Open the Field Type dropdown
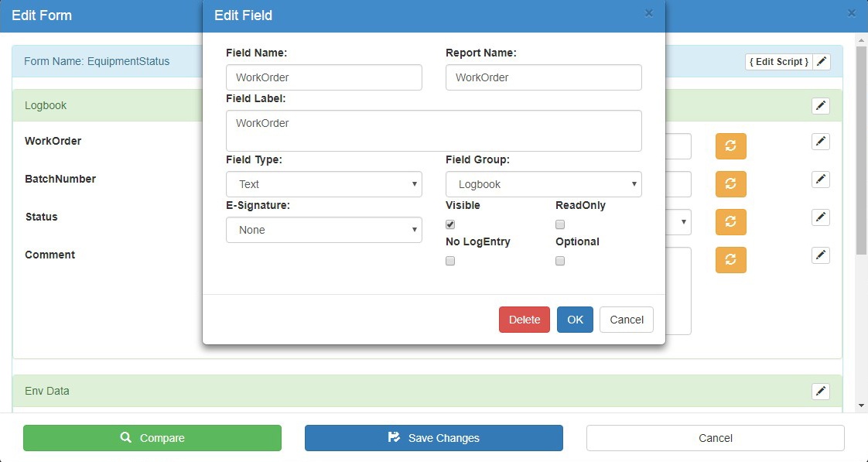Screen dimensions: 868x462 click(x=324, y=184)
